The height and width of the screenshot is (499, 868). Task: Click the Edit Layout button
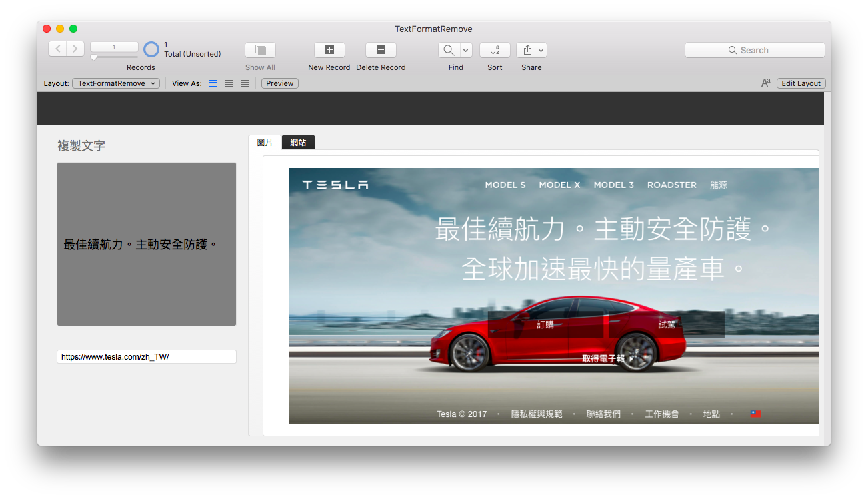coord(801,83)
